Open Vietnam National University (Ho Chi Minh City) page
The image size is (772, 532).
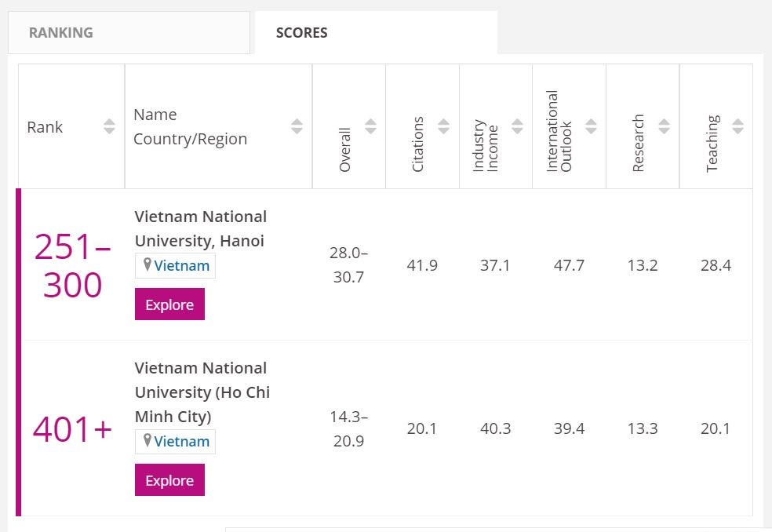202,392
